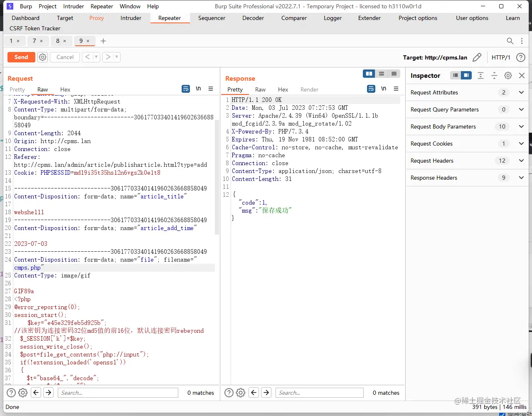The width and height of the screenshot is (532, 416).
Task: Toggle request word wrap icon
Action: (x=186, y=89)
